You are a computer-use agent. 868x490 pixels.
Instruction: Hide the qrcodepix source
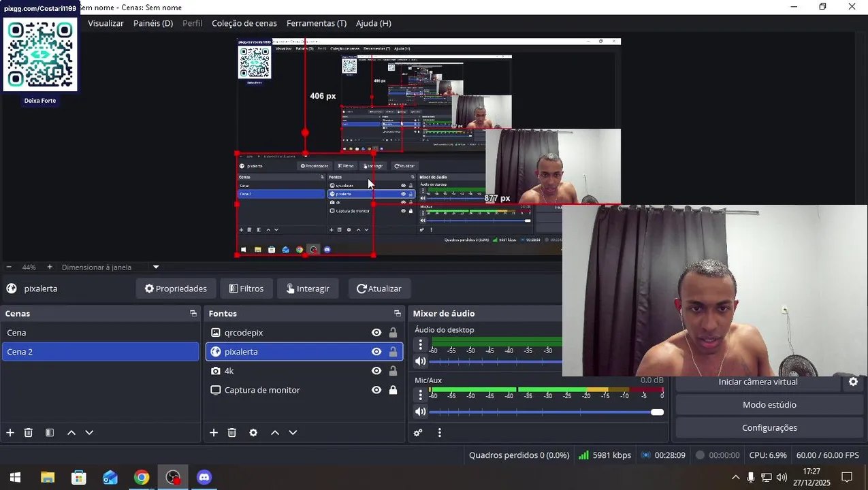pyautogui.click(x=376, y=333)
